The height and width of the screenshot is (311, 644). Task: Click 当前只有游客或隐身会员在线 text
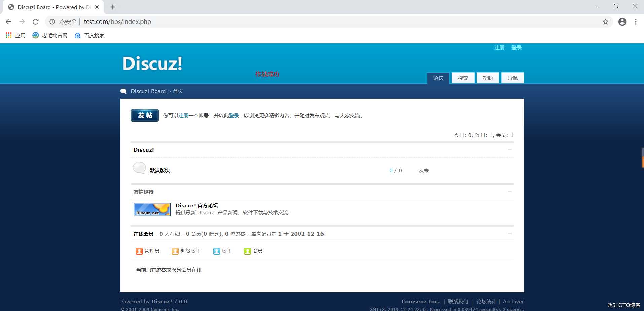(169, 270)
